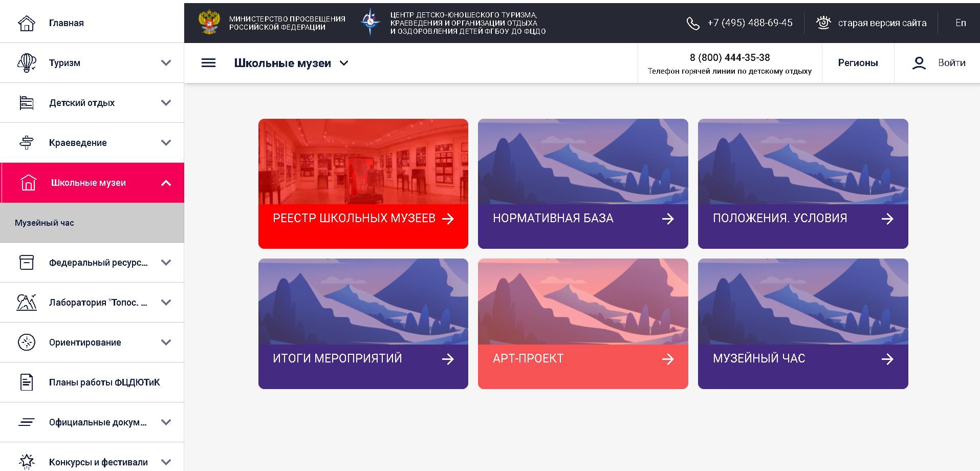The height and width of the screenshot is (471, 980).
Task: Open the Арт-проект card image
Action: (583, 302)
